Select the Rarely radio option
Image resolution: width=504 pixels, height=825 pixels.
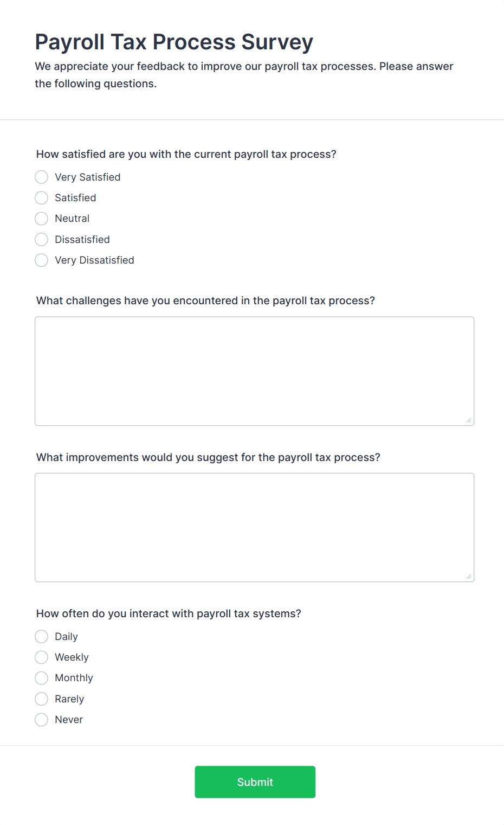click(x=41, y=699)
